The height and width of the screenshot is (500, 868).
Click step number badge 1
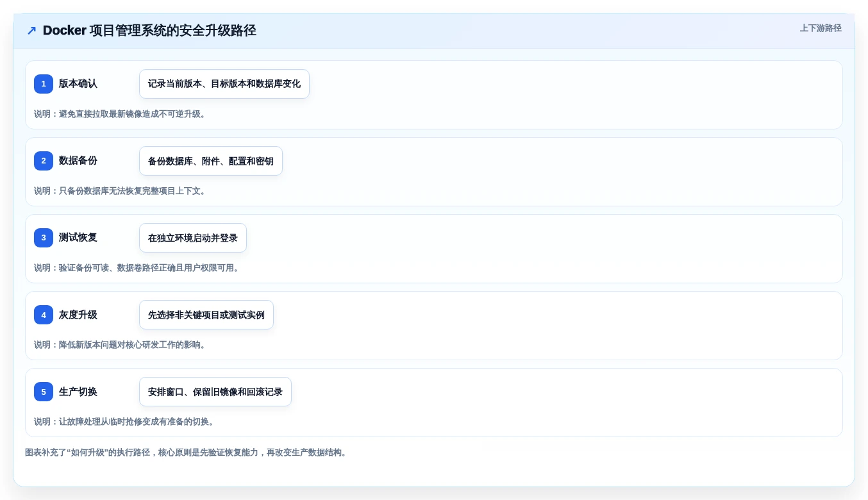point(44,84)
